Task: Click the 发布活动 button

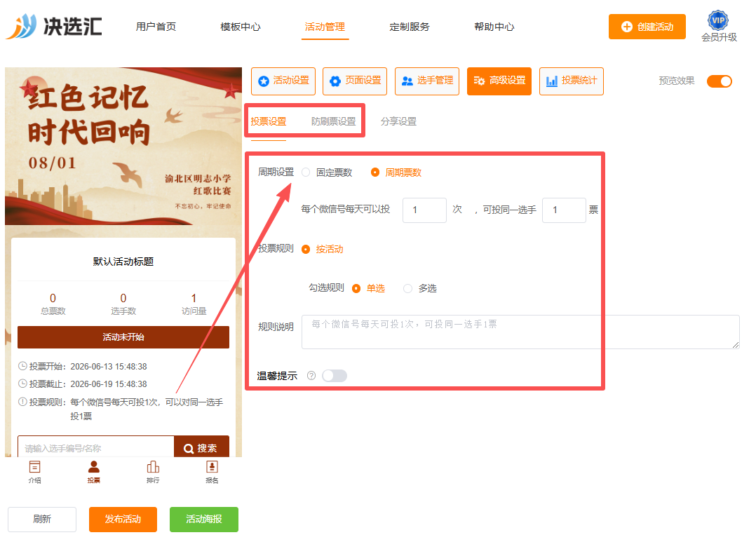Action: pyautogui.click(x=123, y=520)
